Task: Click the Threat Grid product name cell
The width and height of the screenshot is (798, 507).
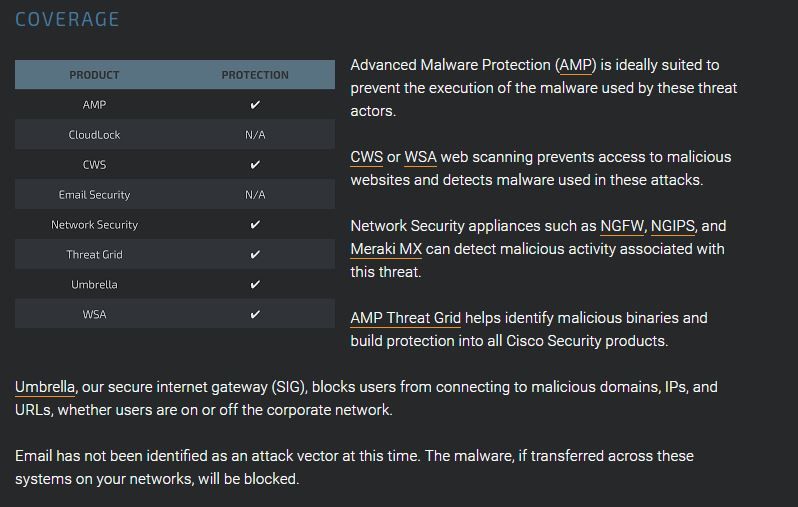Action: 95,255
